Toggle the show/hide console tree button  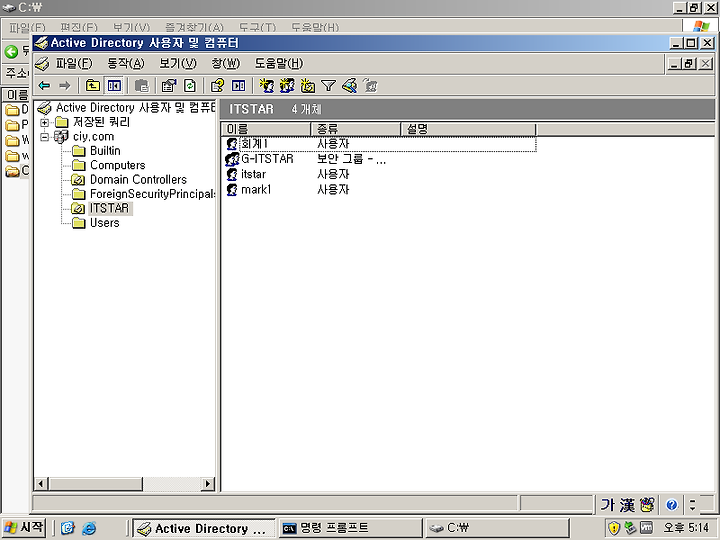(114, 86)
